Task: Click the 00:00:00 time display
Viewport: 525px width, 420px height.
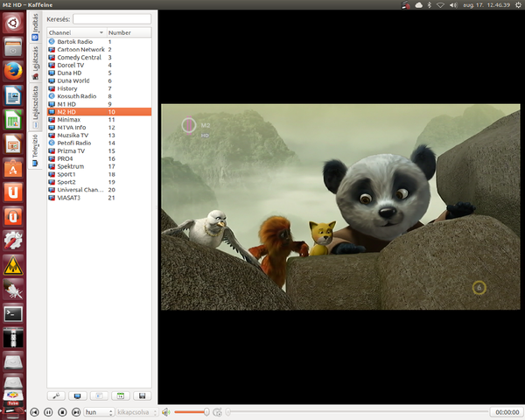Action: (x=507, y=412)
